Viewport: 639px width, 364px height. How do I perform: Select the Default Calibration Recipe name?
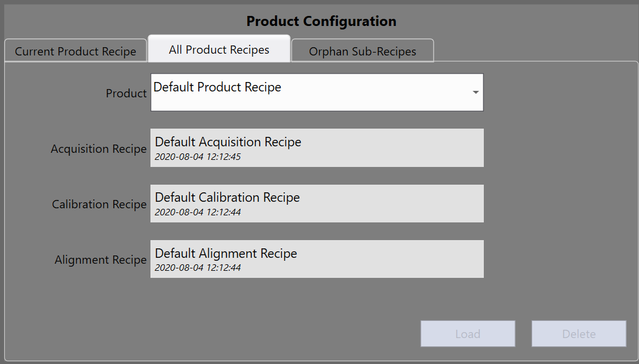227,198
